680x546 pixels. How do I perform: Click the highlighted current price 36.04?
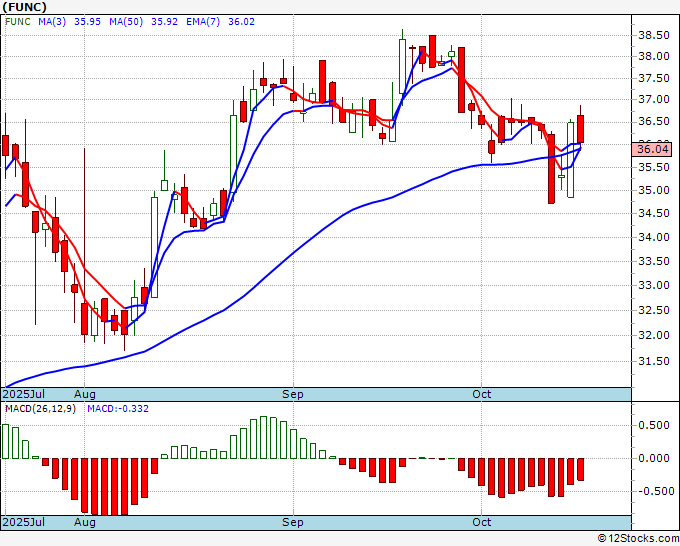tap(652, 150)
